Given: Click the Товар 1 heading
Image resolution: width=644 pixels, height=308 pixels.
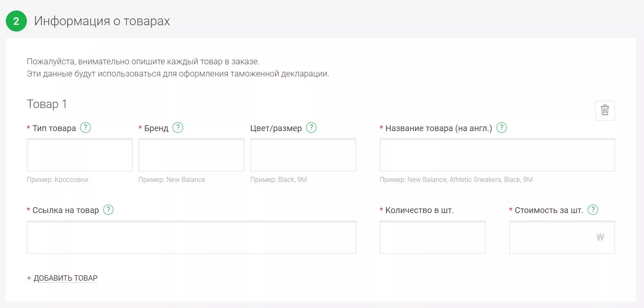Looking at the screenshot, I should (47, 104).
